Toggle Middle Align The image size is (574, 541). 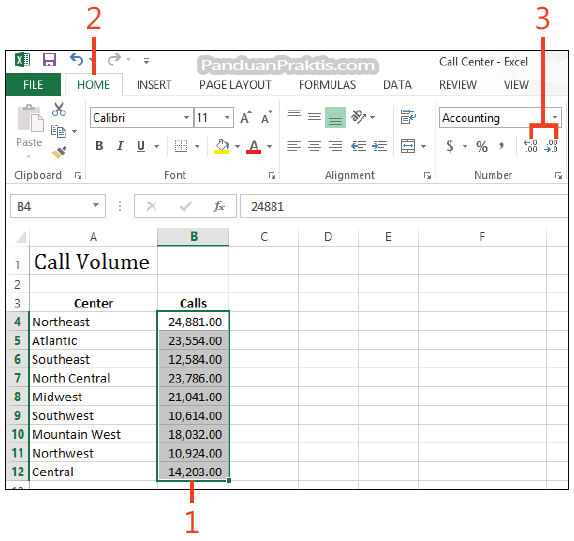pyautogui.click(x=314, y=117)
